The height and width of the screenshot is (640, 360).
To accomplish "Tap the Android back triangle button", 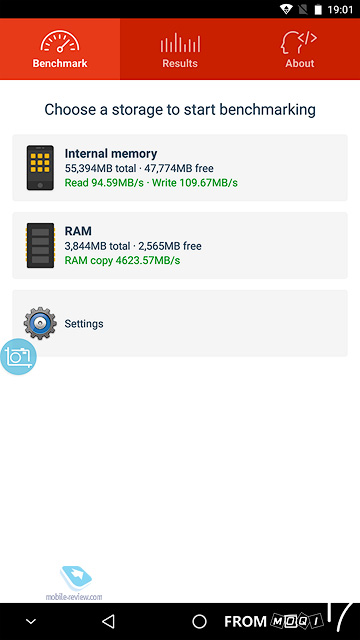I will 108,621.
